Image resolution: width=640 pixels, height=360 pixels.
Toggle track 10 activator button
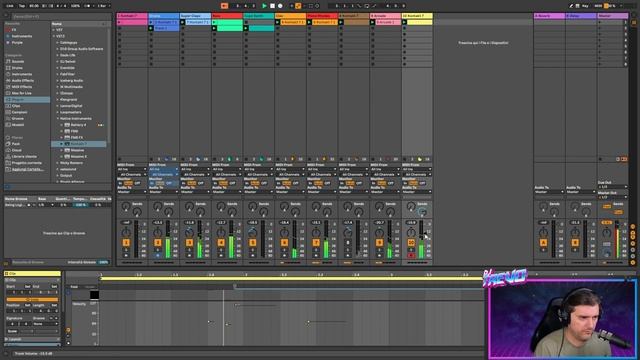click(x=411, y=242)
